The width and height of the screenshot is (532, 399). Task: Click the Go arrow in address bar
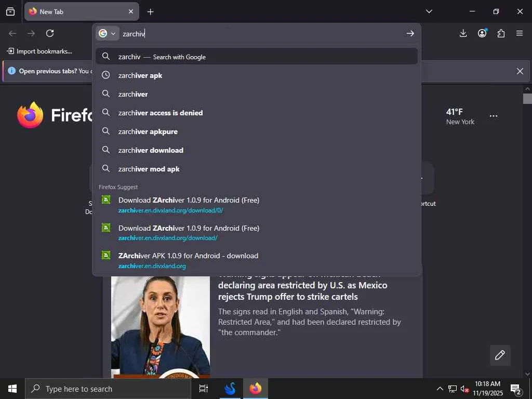(x=410, y=33)
